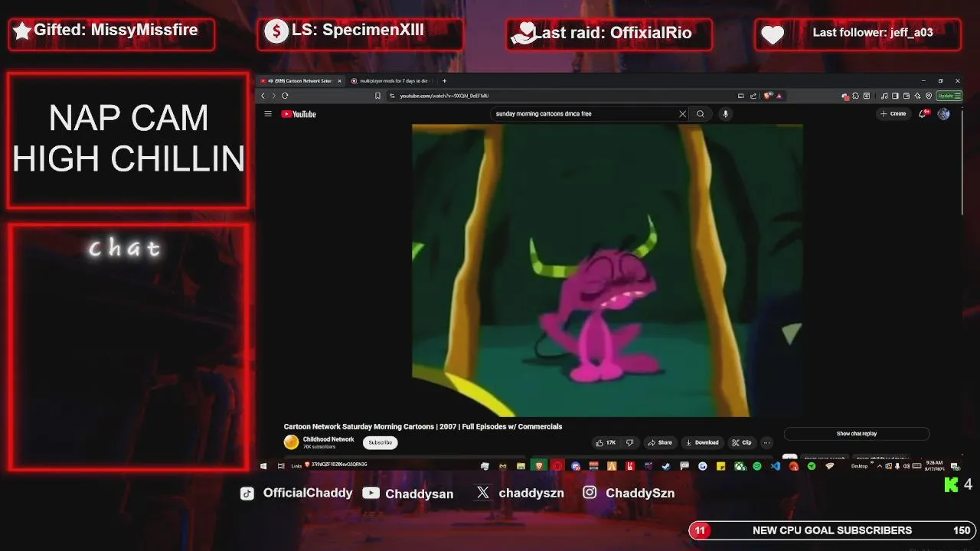Viewport: 980px width, 551px height.
Task: Click the NEW CPU GOAL SUBSCRIBERS bar
Action: [831, 530]
